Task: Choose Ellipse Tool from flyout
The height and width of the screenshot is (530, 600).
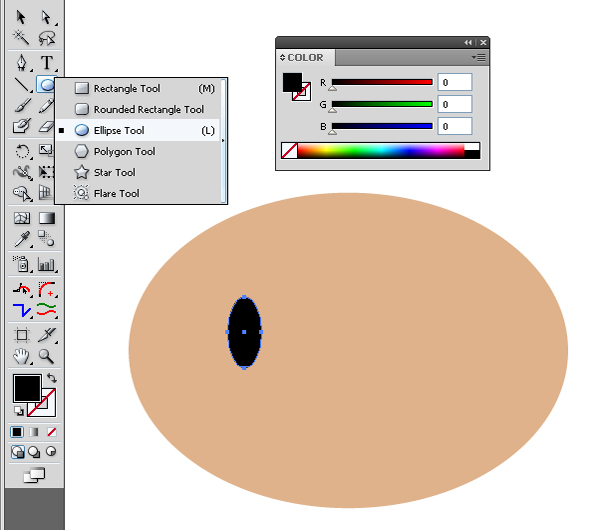Action: pyautogui.click(x=139, y=130)
